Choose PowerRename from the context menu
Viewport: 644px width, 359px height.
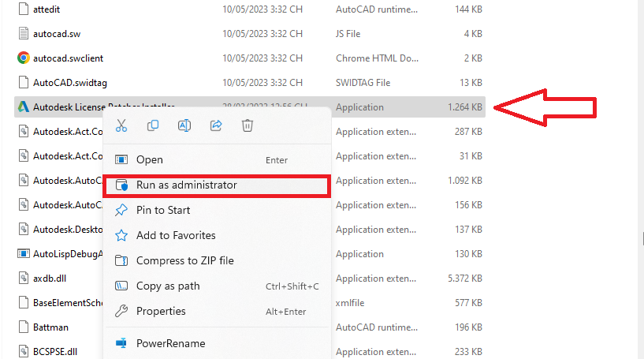click(x=217, y=343)
